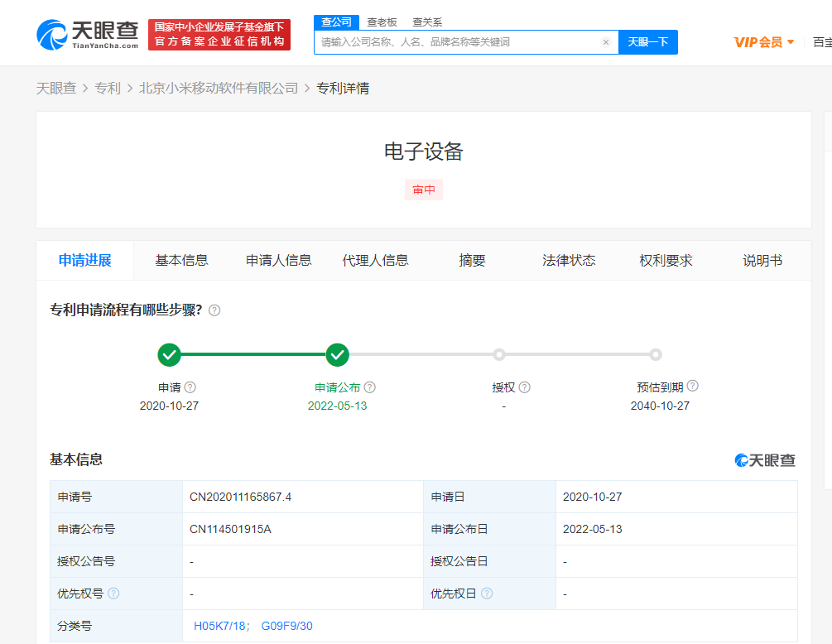The height and width of the screenshot is (644, 832).
Task: Click the grey 预估到期 step marker
Action: point(656,354)
